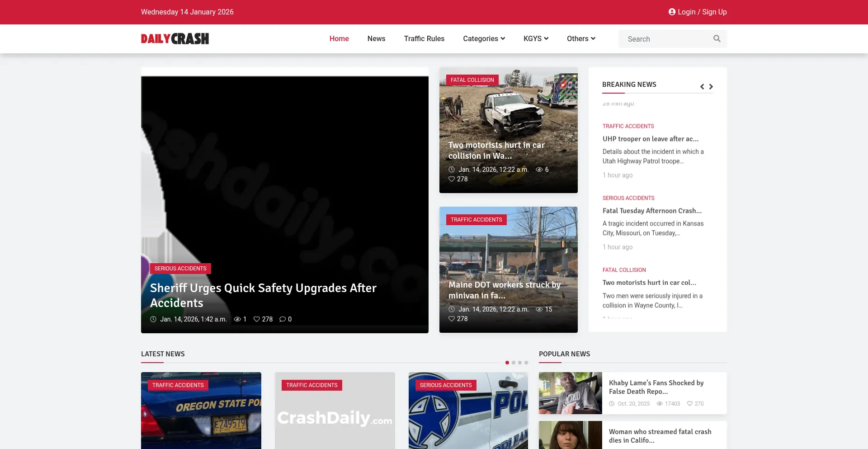Click the search magnifier icon
Image resolution: width=868 pixels, height=449 pixels.
[717, 38]
